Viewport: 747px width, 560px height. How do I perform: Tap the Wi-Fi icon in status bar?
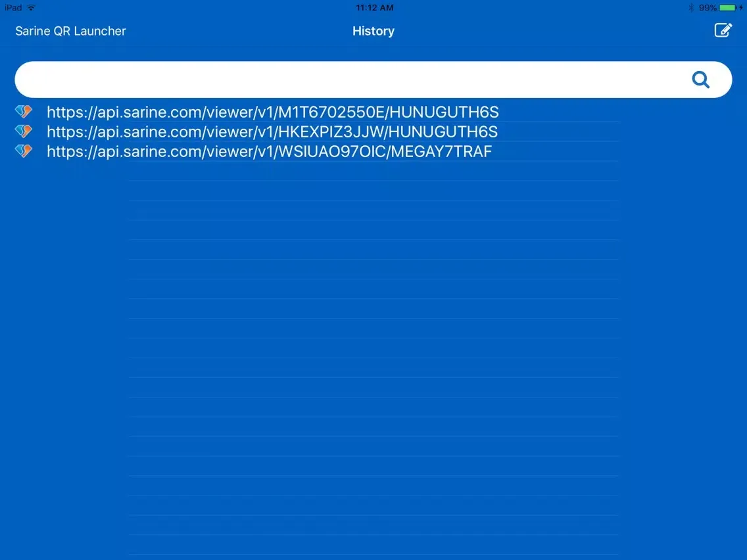pyautogui.click(x=32, y=8)
